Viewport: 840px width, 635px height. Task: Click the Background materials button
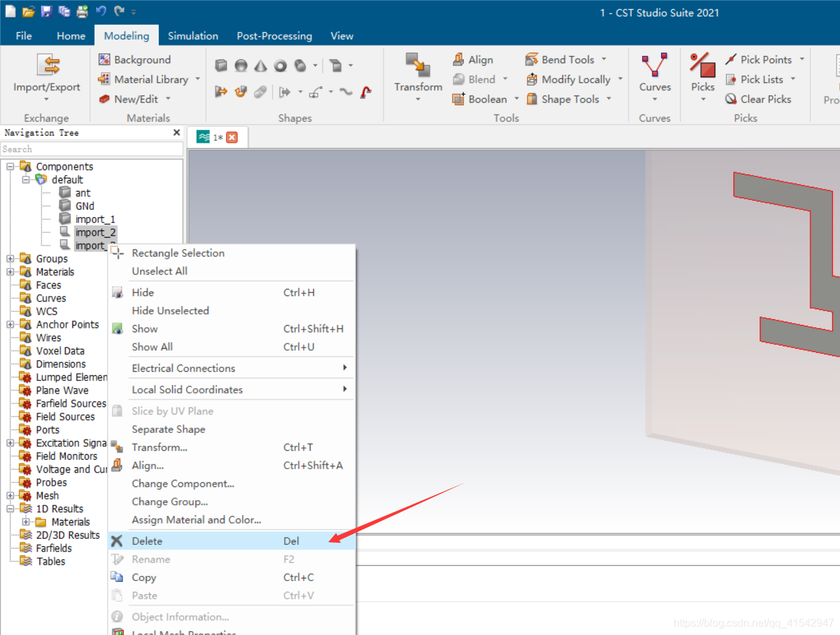pos(135,59)
